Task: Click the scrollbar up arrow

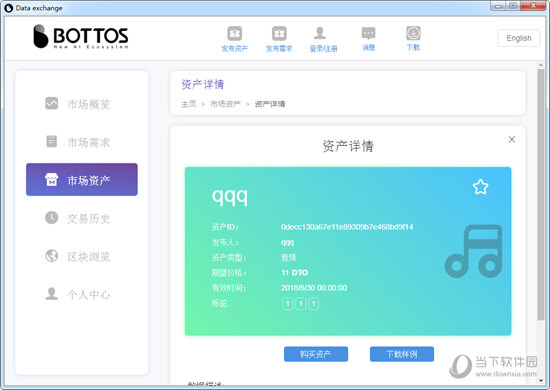Action: click(541, 65)
